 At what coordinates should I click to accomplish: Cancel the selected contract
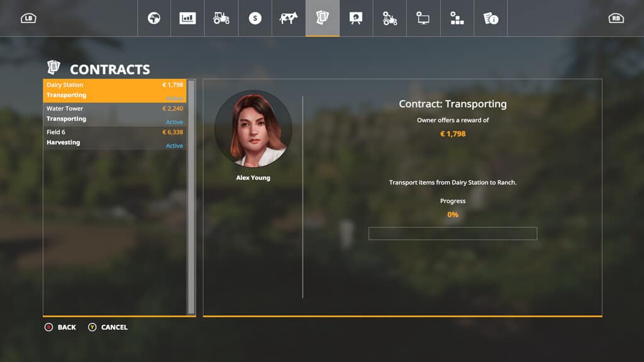(108, 327)
